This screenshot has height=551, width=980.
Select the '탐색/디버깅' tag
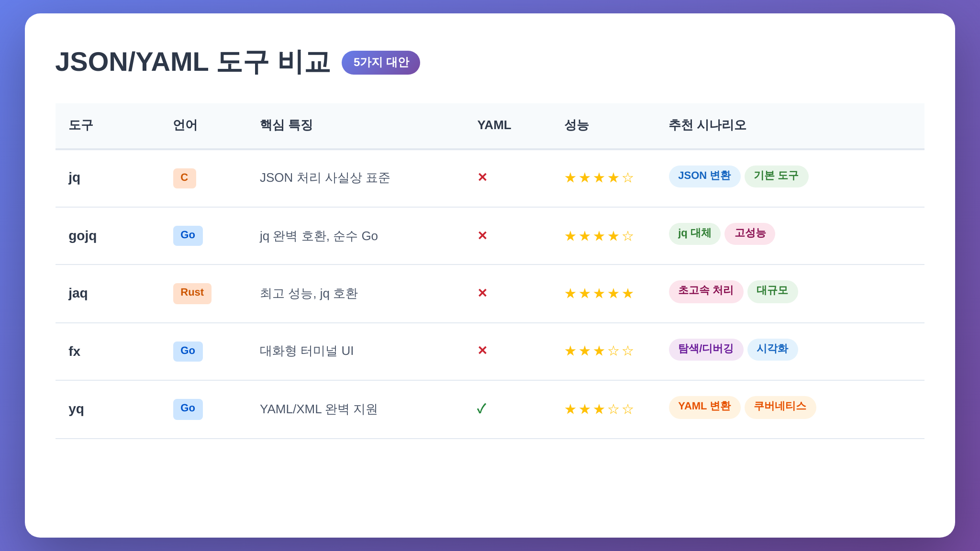[x=706, y=349]
